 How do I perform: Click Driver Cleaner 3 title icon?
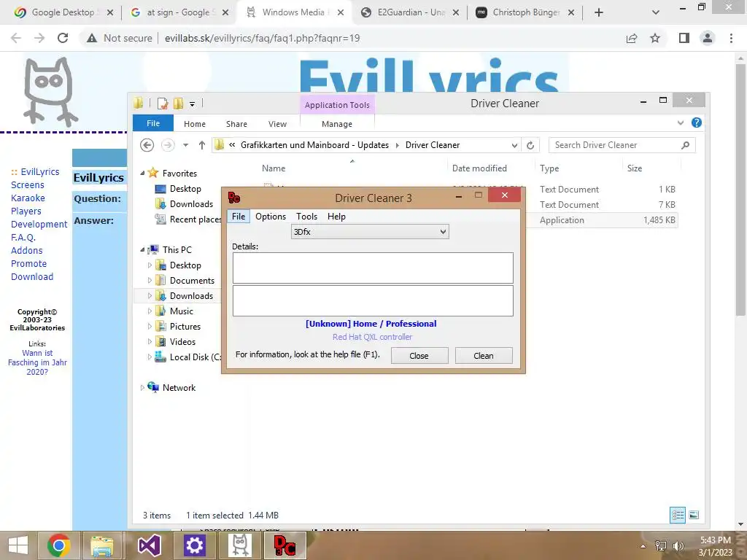click(234, 197)
